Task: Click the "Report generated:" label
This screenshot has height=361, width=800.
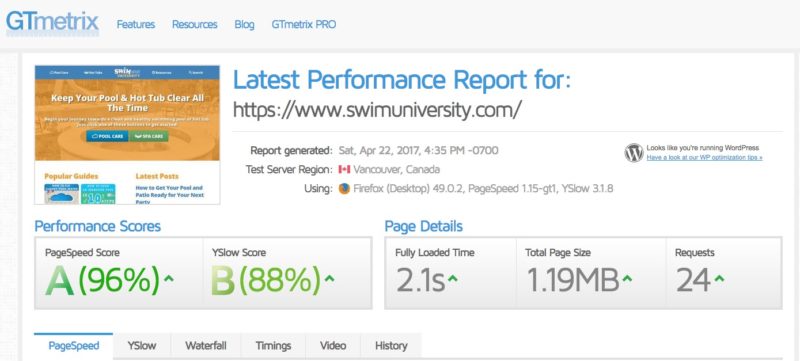Action: pos(291,150)
